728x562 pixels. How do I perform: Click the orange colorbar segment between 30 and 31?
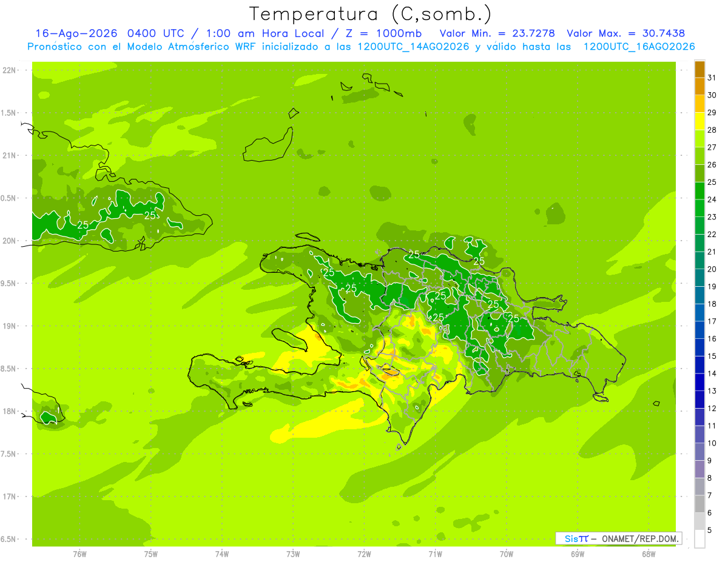(x=699, y=86)
